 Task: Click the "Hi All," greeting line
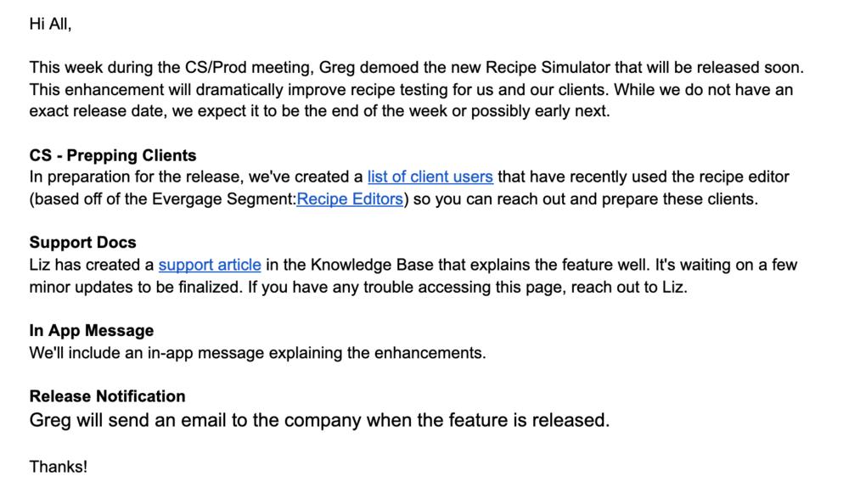coord(50,24)
